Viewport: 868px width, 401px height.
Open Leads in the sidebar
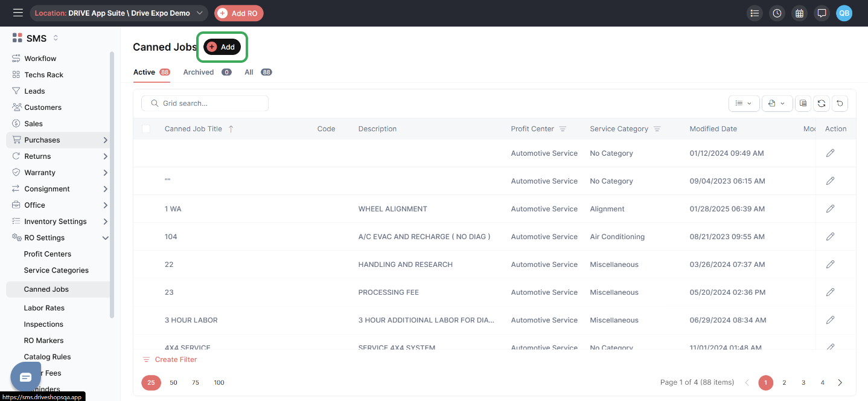[34, 91]
